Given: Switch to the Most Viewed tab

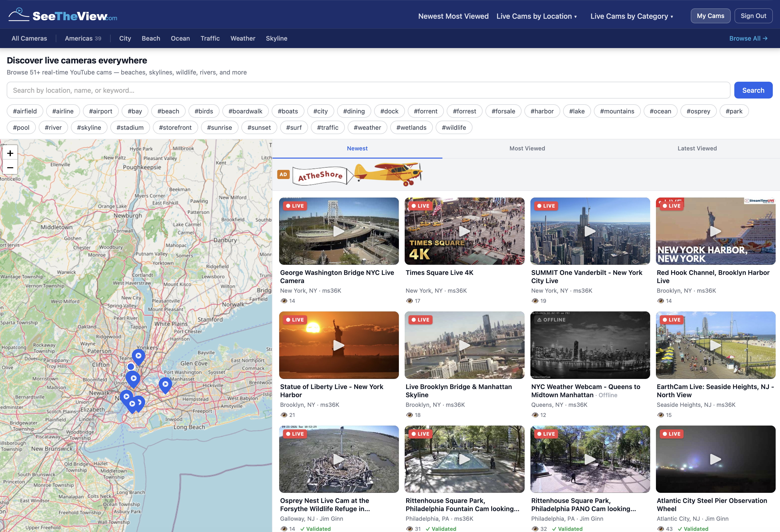Looking at the screenshot, I should coord(527,148).
